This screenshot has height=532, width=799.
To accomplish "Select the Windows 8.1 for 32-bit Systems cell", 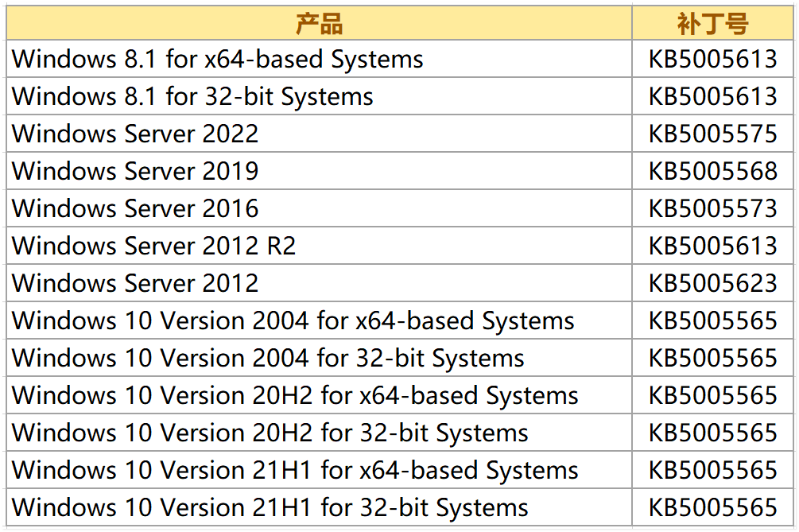I will (192, 96).
